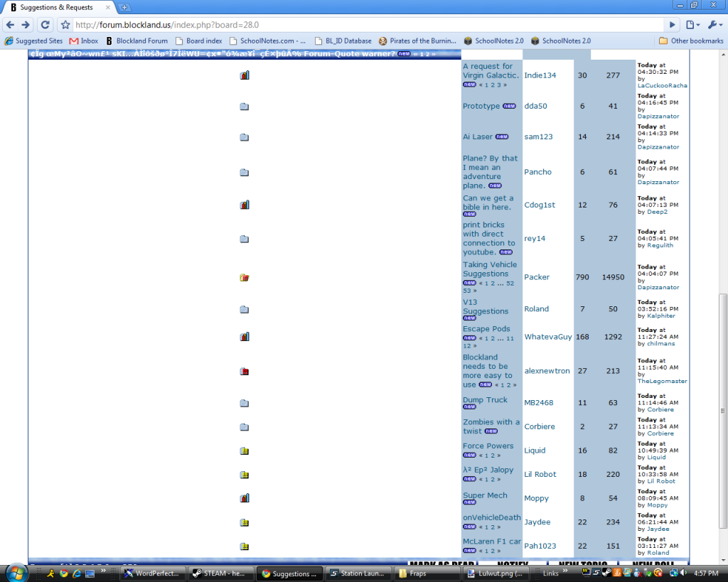This screenshot has height=582, width=728.
Task: View profile of last poster Kalphiter
Action: click(661, 316)
